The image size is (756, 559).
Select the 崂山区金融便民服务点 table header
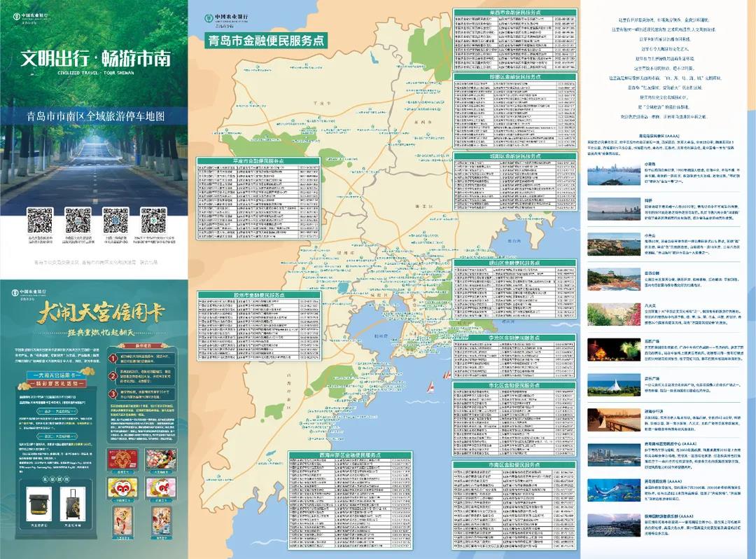(515, 263)
